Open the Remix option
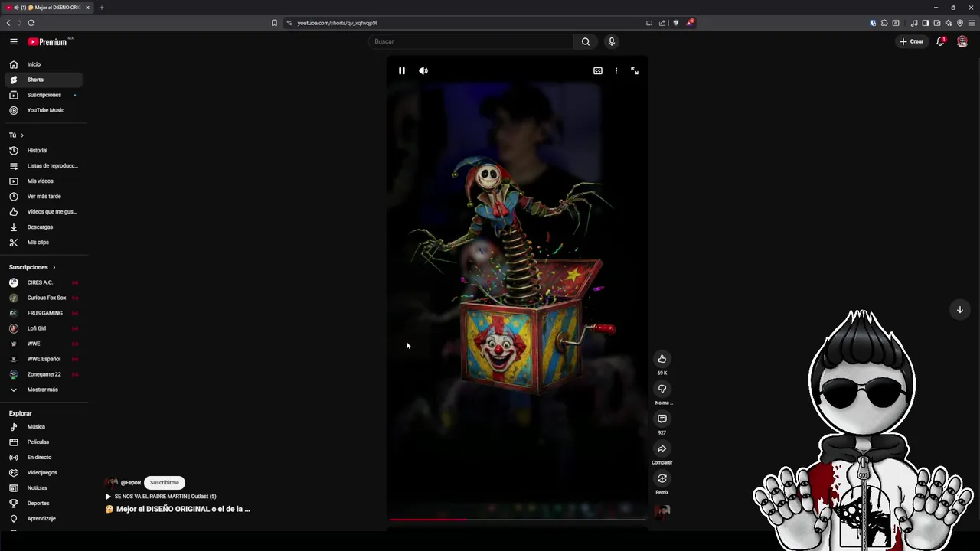Screen dimensions: 980x551 click(x=662, y=478)
